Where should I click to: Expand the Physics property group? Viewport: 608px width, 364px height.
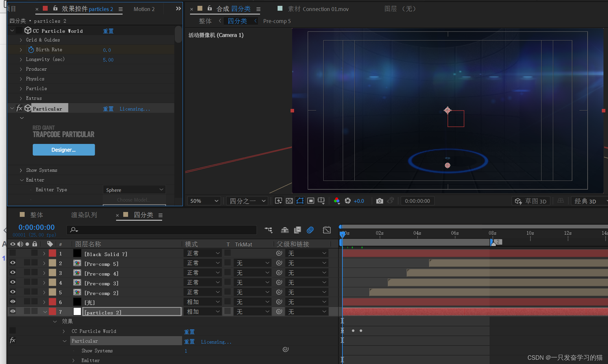coord(21,79)
